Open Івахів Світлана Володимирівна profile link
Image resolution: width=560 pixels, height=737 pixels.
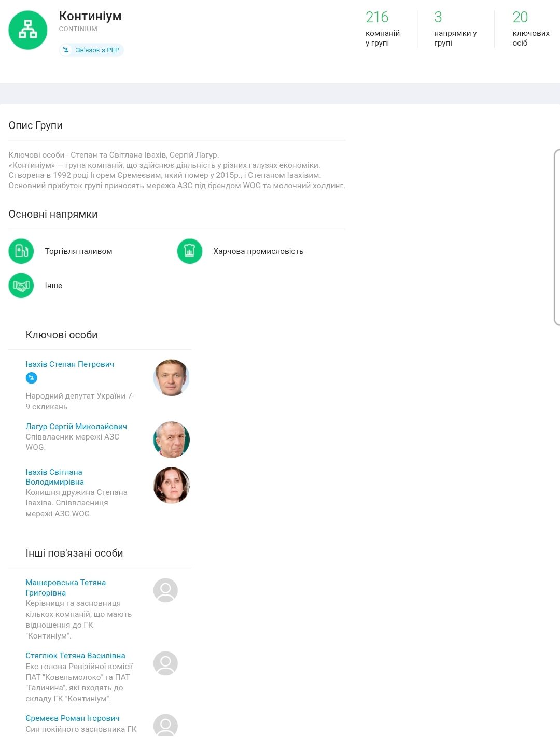click(x=54, y=477)
